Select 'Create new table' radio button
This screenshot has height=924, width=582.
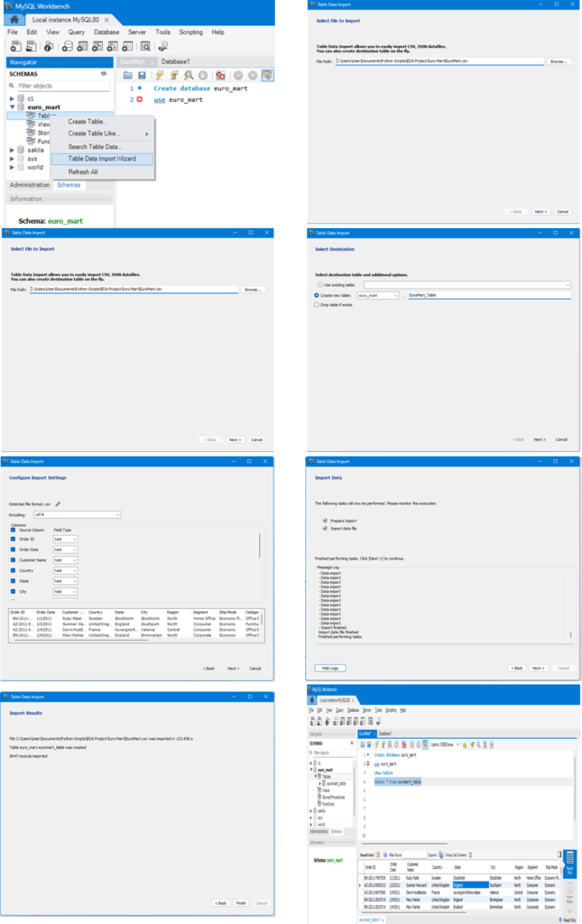click(317, 295)
